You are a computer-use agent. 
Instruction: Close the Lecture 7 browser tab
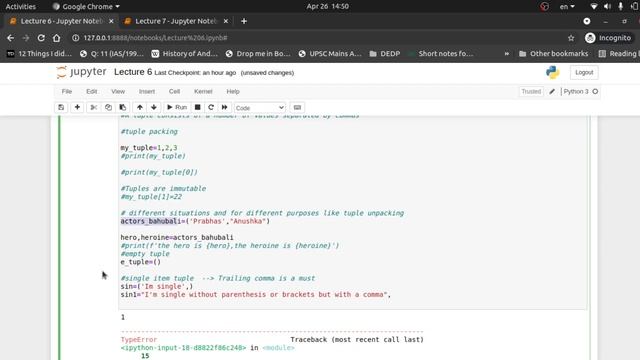click(226, 21)
